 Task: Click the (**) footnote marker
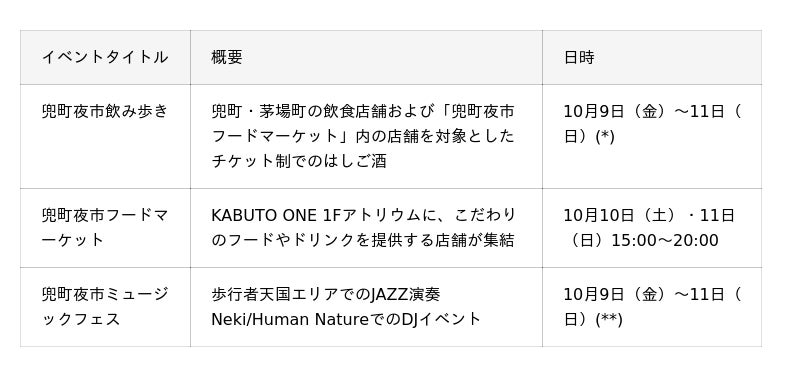click(609, 319)
